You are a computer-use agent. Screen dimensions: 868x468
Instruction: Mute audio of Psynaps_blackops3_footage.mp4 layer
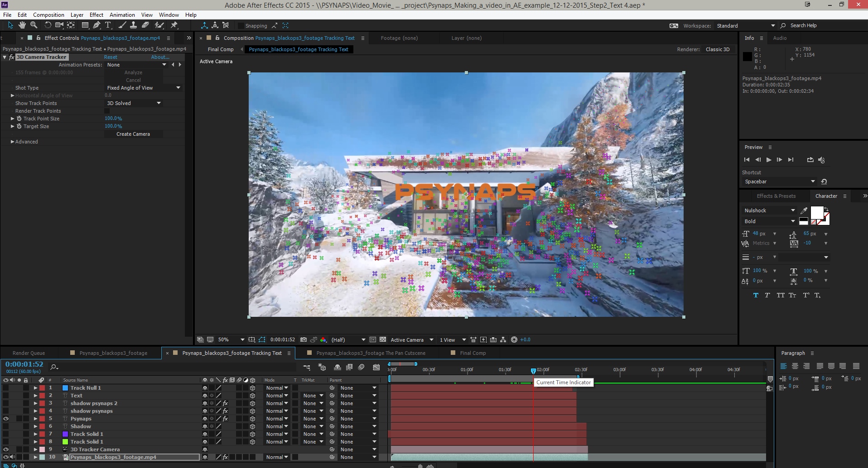tap(12, 457)
